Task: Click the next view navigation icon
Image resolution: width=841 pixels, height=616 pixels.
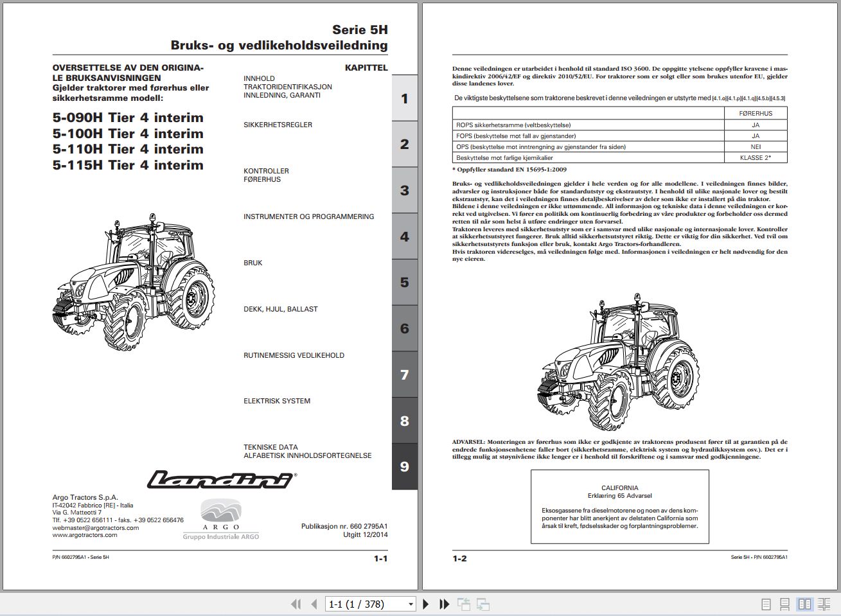Action: 483,604
